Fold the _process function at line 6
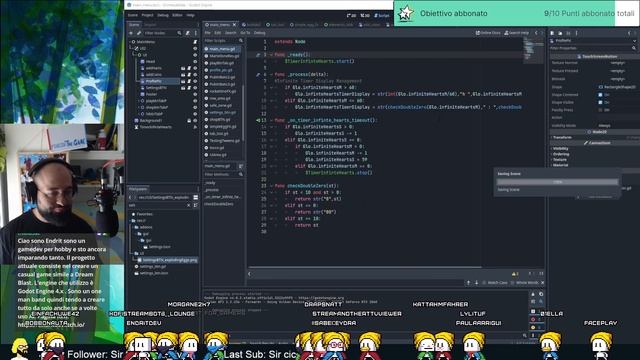This screenshot has height=360, width=640. tap(271, 74)
